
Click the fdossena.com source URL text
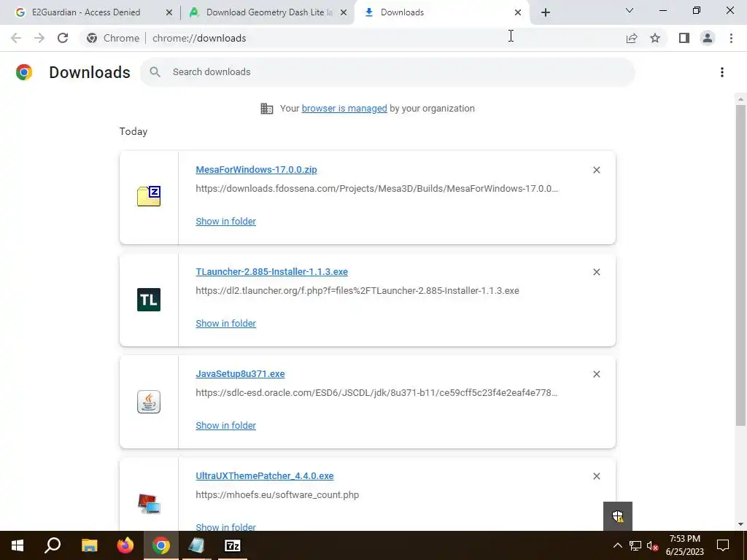377,189
